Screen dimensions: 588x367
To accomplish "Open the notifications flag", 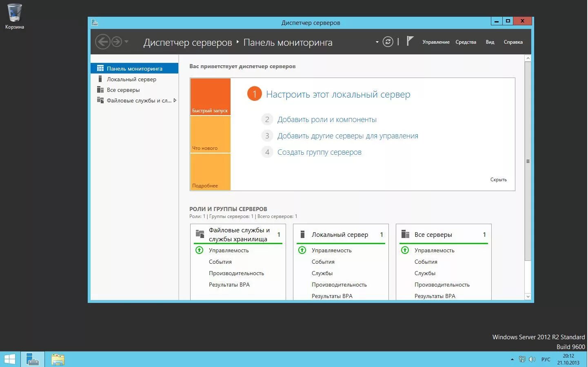I will coord(410,41).
